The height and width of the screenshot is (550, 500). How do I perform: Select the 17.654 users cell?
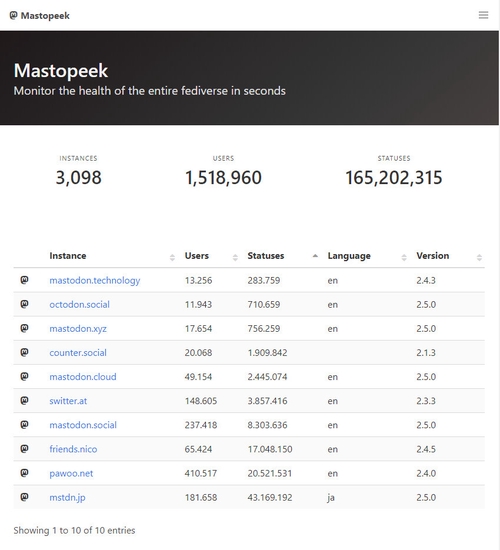pos(198,329)
